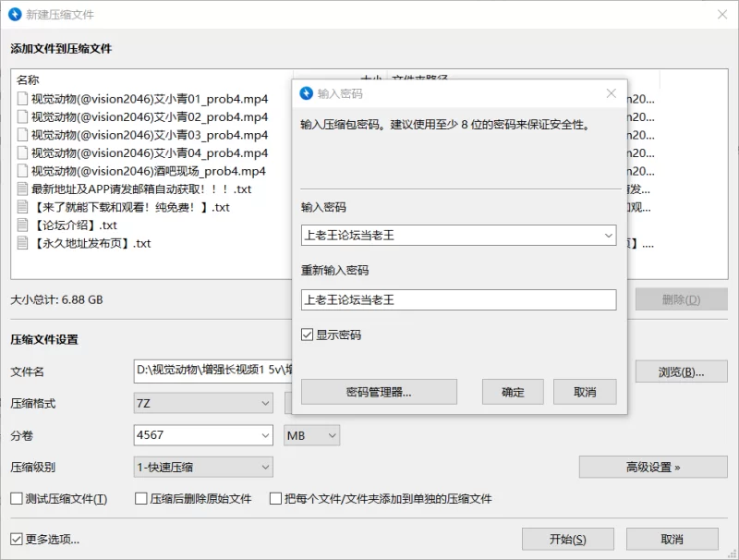Select file icon of 艾小青04_prob4.mp4

pyautogui.click(x=22, y=152)
